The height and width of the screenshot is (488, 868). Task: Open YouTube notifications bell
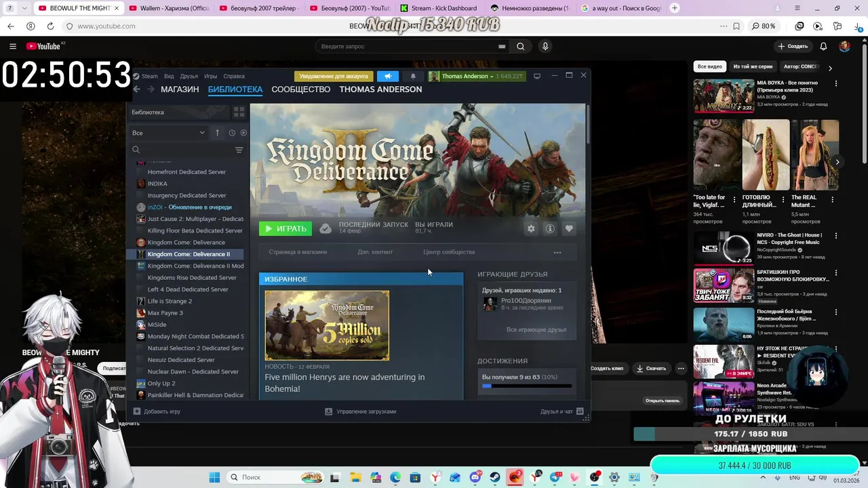click(823, 46)
